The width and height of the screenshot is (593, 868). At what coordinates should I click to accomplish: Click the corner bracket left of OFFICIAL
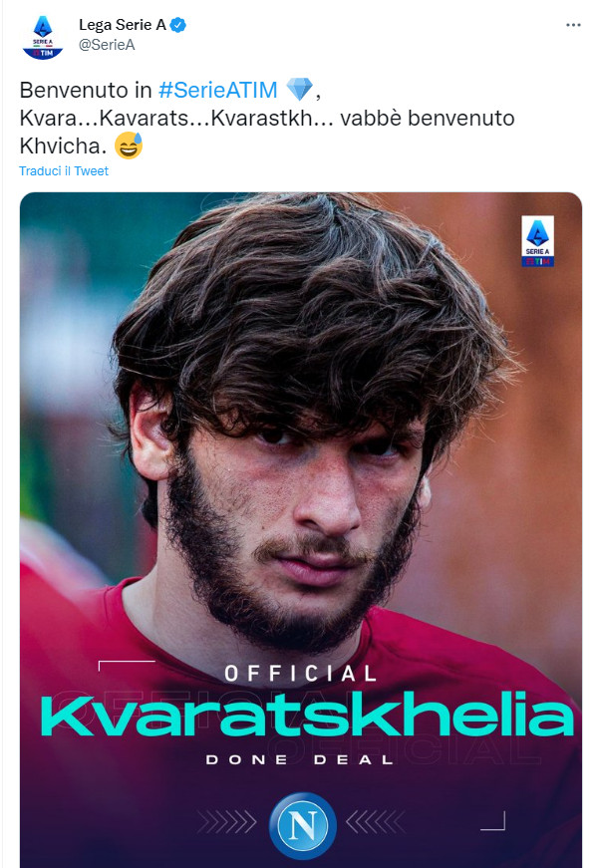click(127, 666)
